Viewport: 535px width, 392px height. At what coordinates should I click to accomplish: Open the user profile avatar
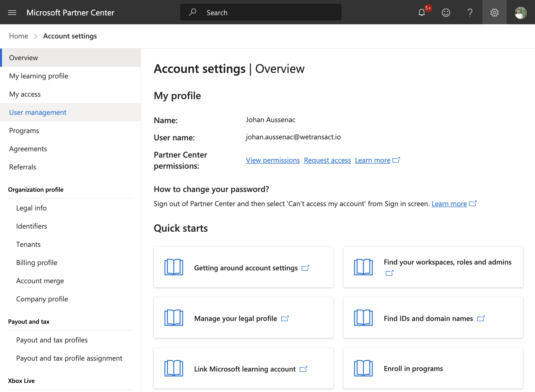[x=521, y=12]
